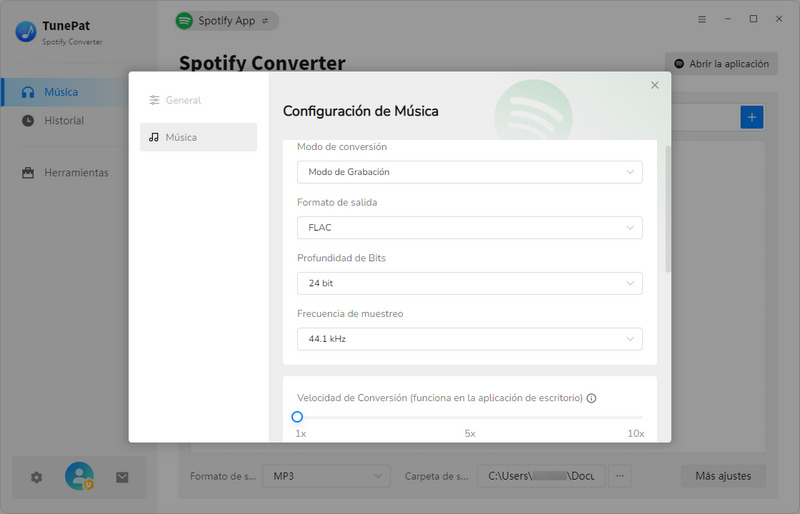The height and width of the screenshot is (514, 800).
Task: Click the chevron arrow on 24 bit field
Action: [x=630, y=283]
